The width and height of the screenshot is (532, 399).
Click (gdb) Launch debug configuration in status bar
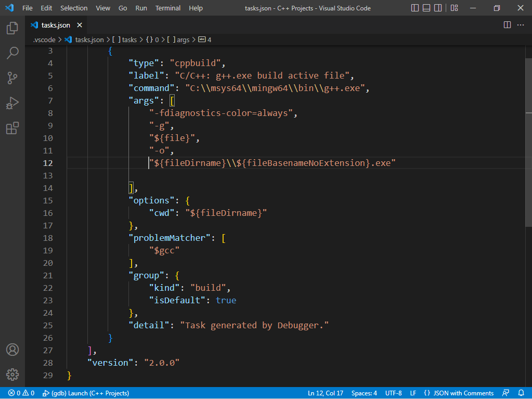(85, 393)
